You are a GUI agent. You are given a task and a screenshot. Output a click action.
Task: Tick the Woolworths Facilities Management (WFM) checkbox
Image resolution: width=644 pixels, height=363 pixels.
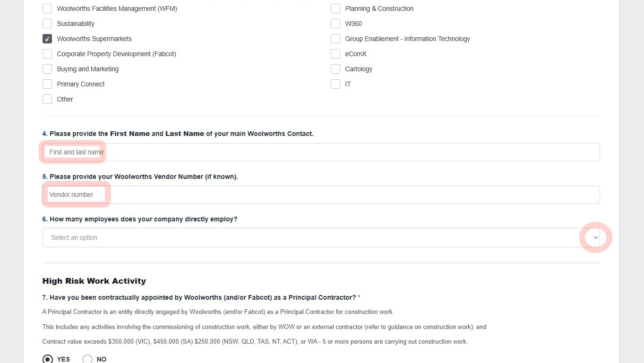tap(47, 8)
